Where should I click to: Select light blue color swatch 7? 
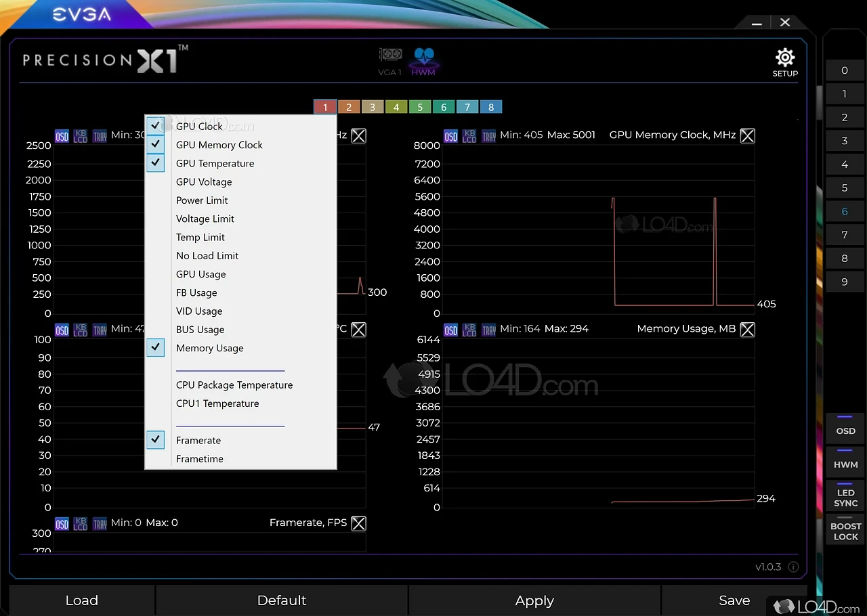[x=467, y=107]
